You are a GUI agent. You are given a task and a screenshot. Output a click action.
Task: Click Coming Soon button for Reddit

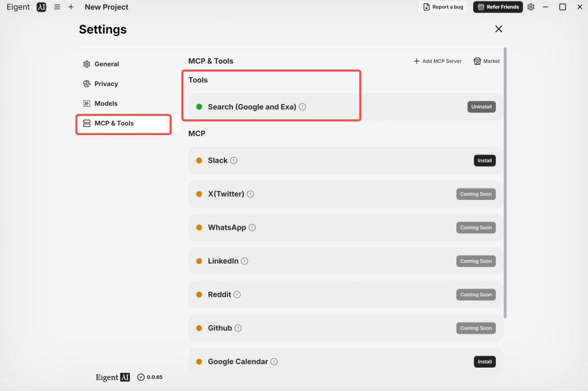pos(476,295)
